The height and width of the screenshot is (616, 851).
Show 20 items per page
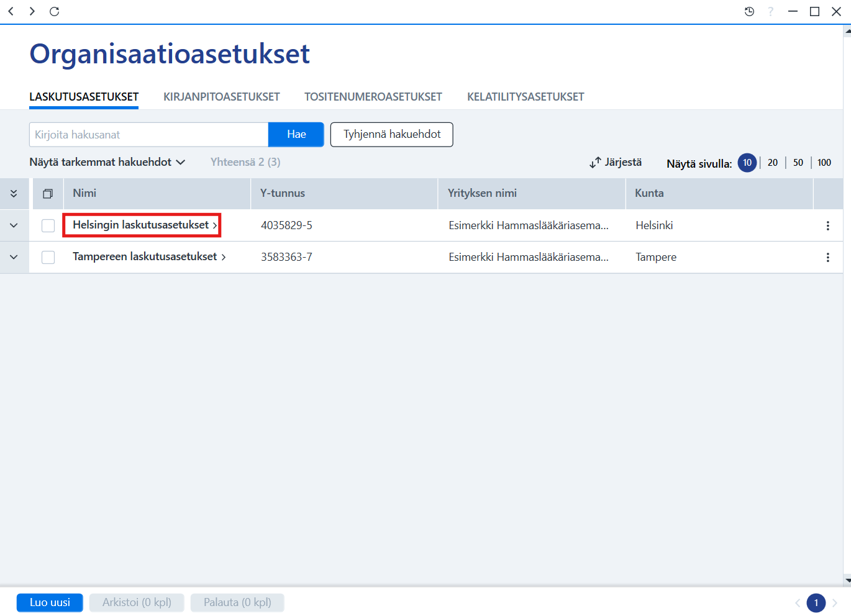(773, 163)
